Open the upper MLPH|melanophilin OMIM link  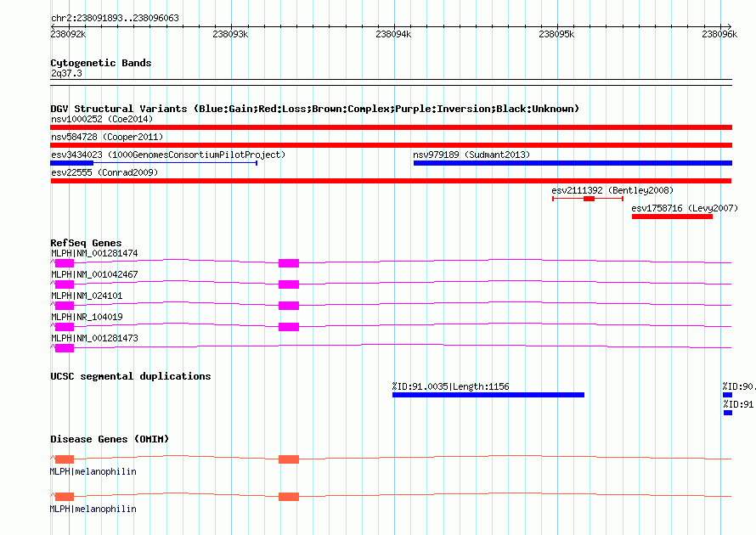tap(93, 471)
